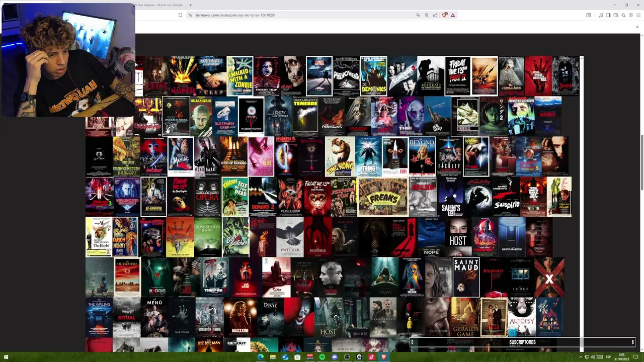Viewport: 644px width, 362px height.
Task: Bookmark this page in Brave
Action: coord(180,15)
